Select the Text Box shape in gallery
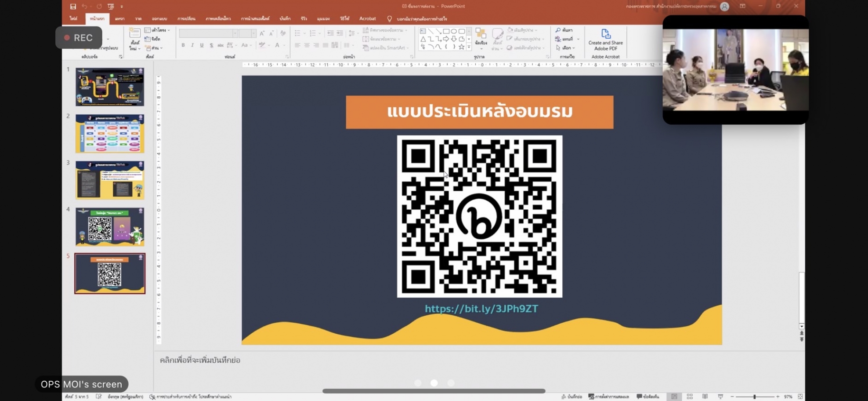Screen dimensions: 868x401 tap(423, 31)
